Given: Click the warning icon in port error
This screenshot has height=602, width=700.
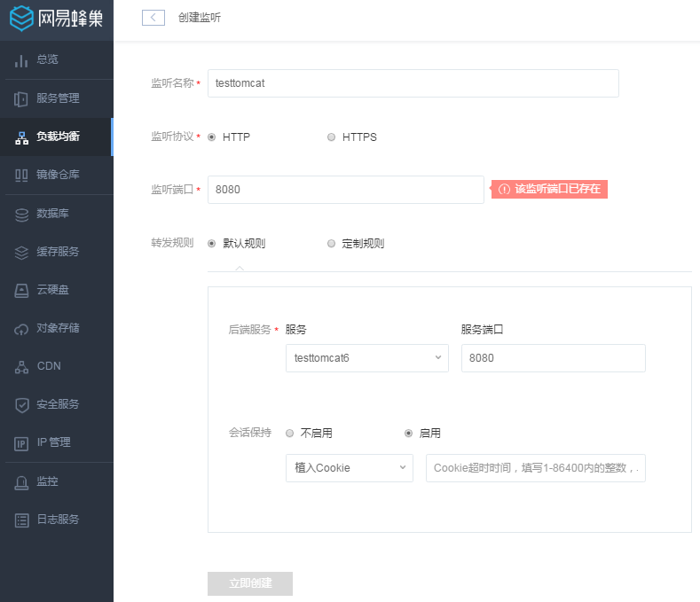Looking at the screenshot, I should click(504, 189).
